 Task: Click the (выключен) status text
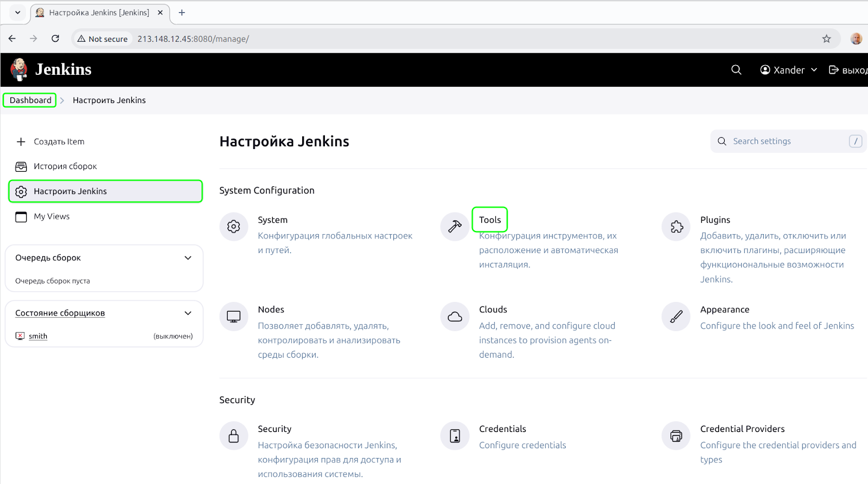point(173,336)
